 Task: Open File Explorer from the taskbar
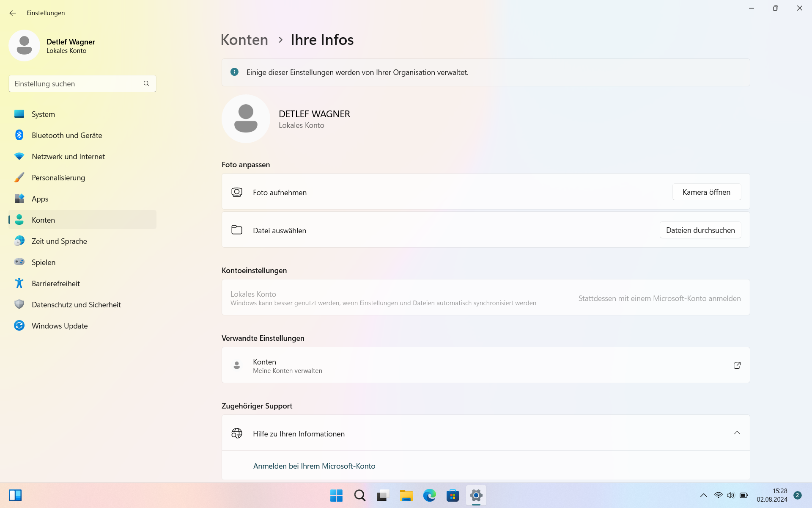tap(406, 495)
